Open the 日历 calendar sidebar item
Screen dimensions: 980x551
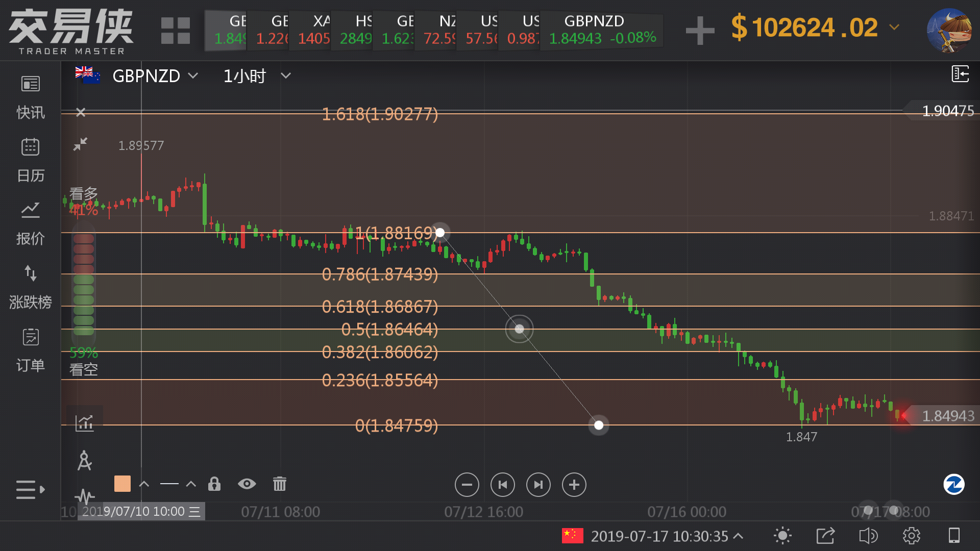[30, 160]
